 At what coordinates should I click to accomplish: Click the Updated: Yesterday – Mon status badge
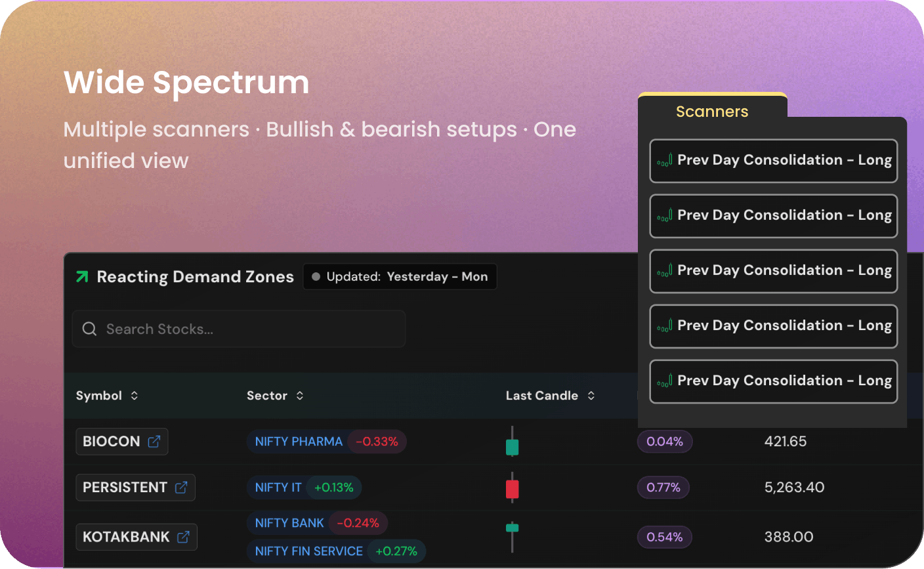(400, 277)
